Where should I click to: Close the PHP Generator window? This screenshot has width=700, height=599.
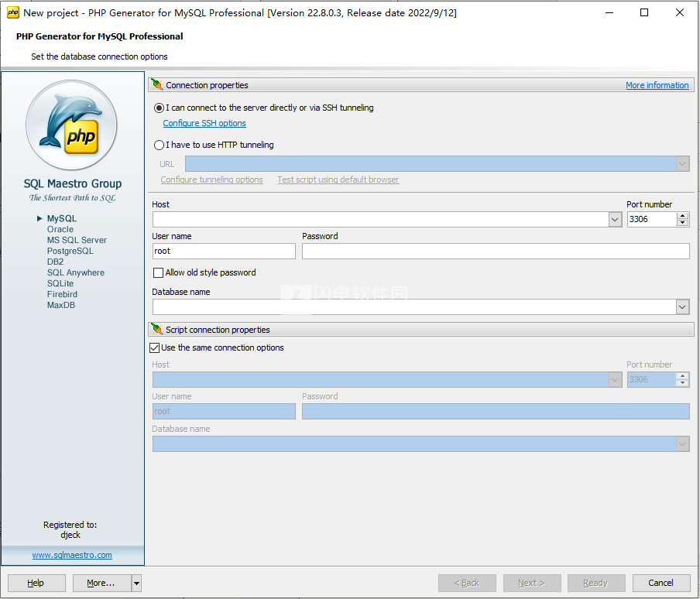(679, 12)
